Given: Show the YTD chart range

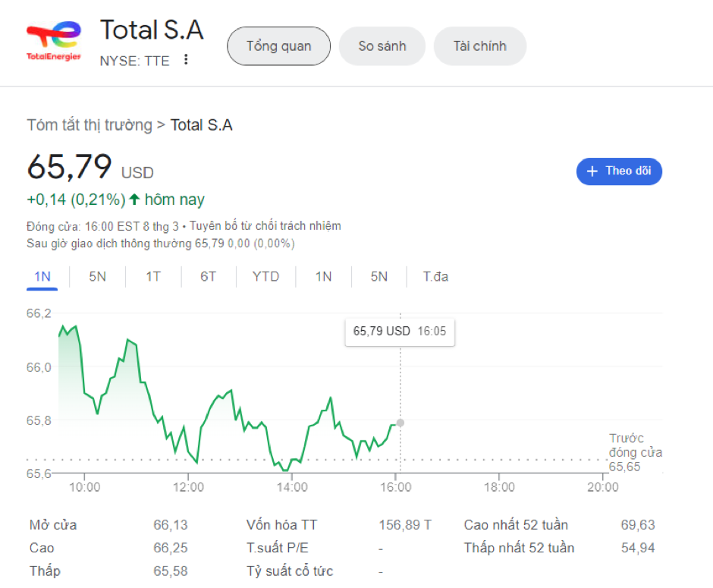Looking at the screenshot, I should click(265, 276).
